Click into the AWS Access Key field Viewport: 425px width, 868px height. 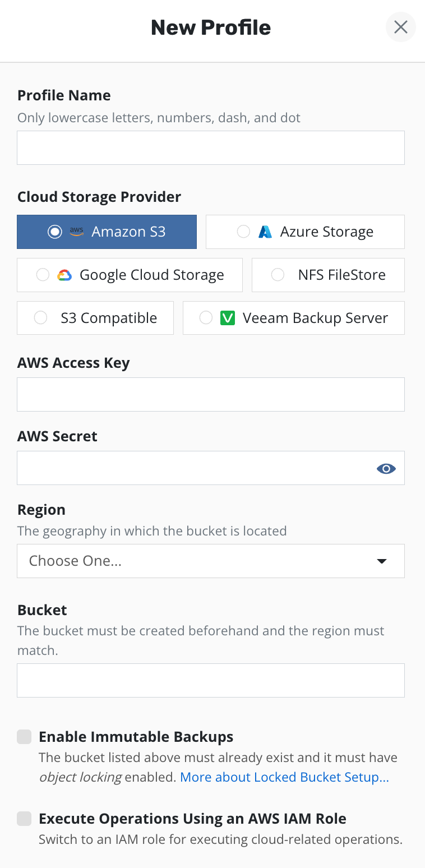(211, 395)
